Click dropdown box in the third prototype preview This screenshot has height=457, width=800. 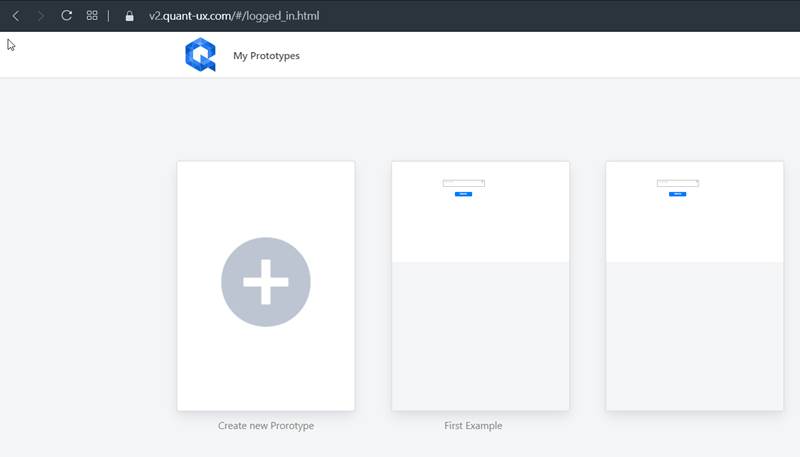point(677,183)
